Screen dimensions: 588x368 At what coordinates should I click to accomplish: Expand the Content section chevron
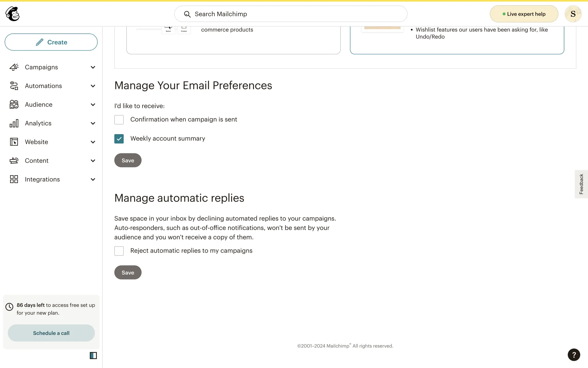(x=93, y=161)
